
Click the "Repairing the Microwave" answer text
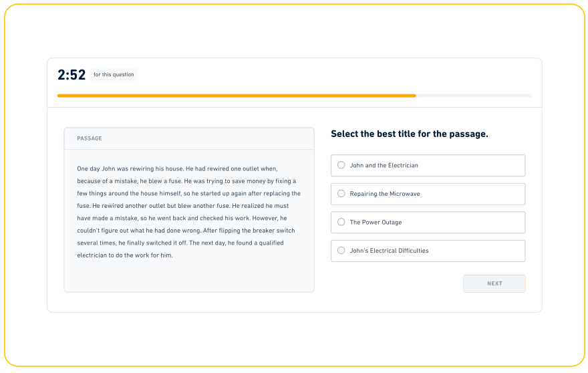384,194
